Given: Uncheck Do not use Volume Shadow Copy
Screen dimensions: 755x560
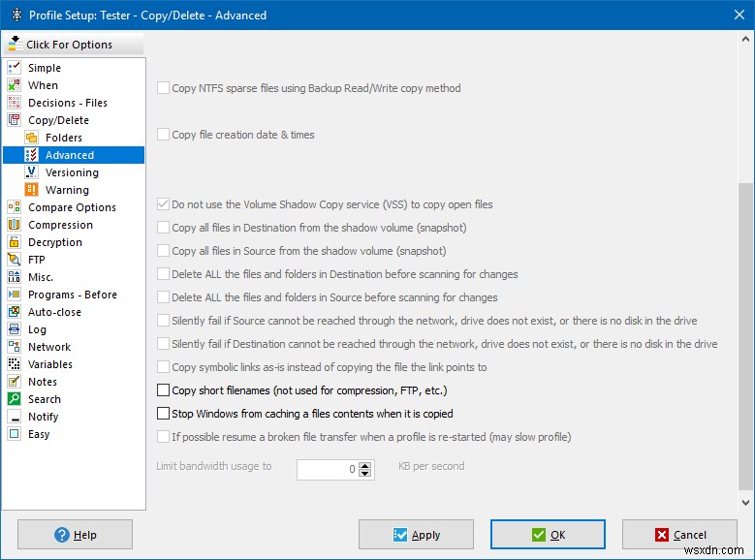Looking at the screenshot, I should [163, 204].
